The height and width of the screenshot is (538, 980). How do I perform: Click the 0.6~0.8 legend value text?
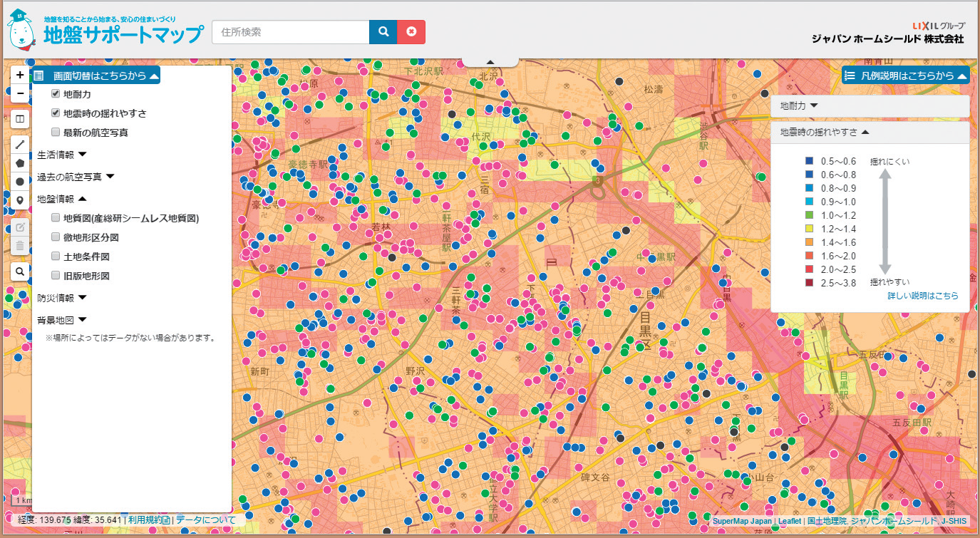pyautogui.click(x=839, y=175)
